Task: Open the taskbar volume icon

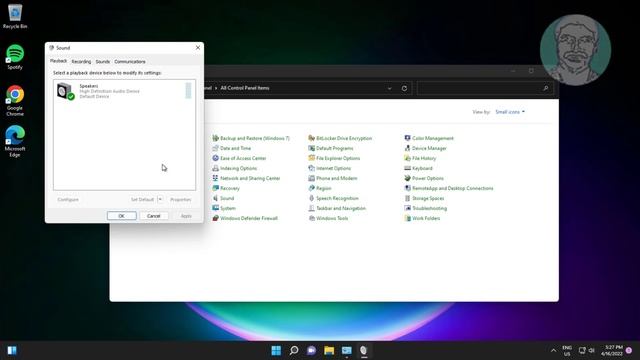Action: coord(592,351)
